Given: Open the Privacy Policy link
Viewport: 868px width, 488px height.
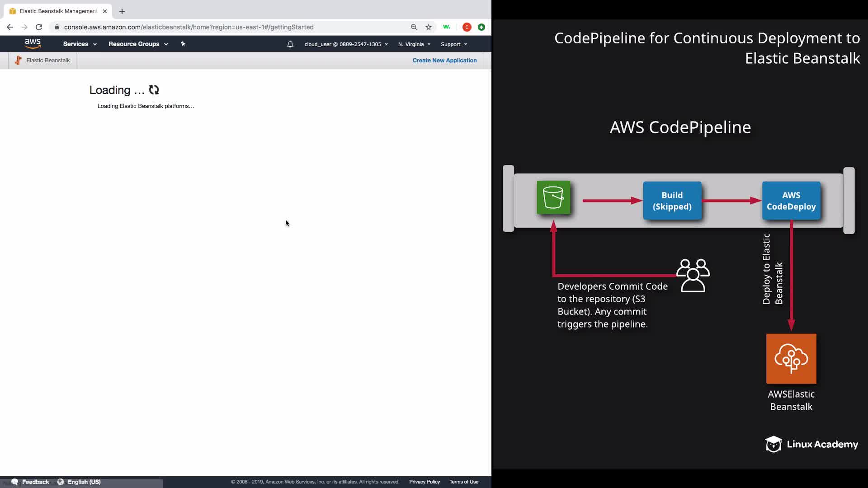Looking at the screenshot, I should coord(424,482).
